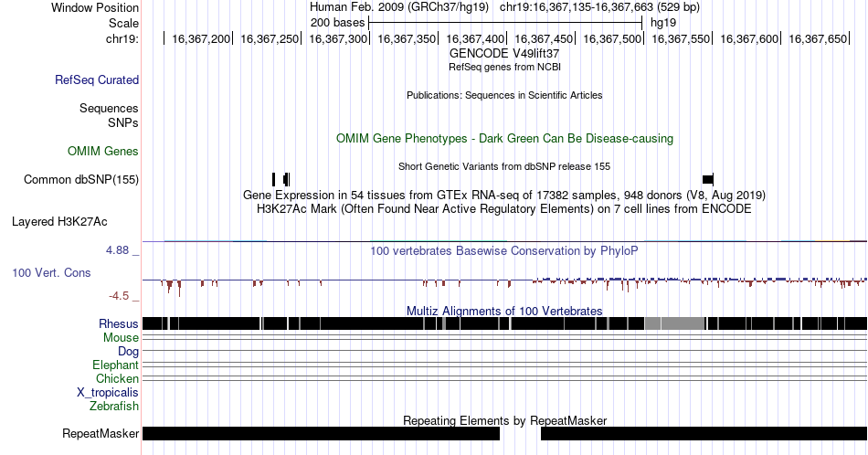Click the Layered H3K27Ac track label
868x455 pixels.
pos(59,221)
